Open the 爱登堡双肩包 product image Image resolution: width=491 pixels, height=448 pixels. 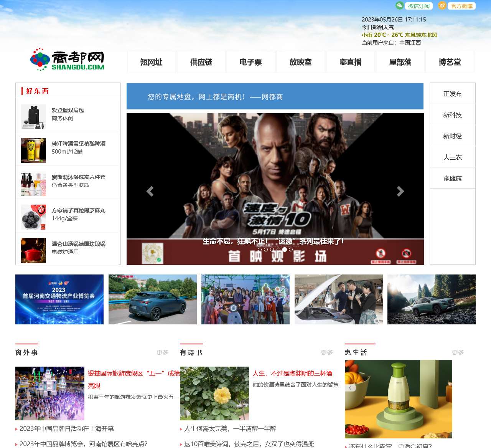tap(33, 117)
